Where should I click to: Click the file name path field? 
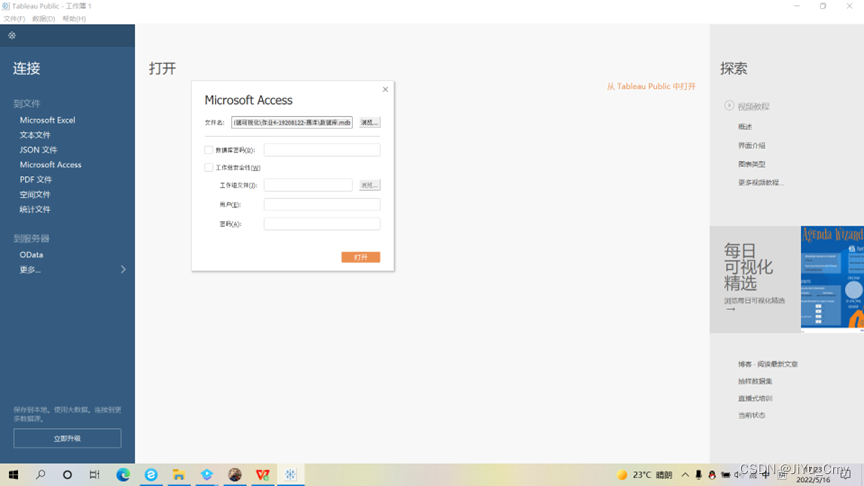pyautogui.click(x=291, y=122)
